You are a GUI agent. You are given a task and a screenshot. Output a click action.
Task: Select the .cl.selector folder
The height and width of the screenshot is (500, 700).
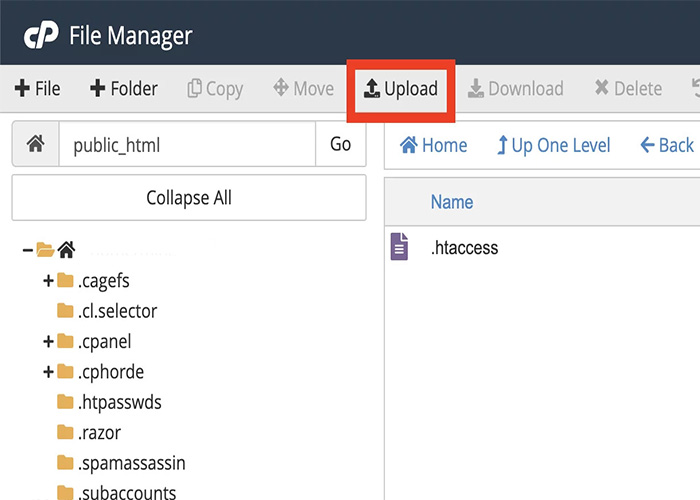click(x=117, y=311)
